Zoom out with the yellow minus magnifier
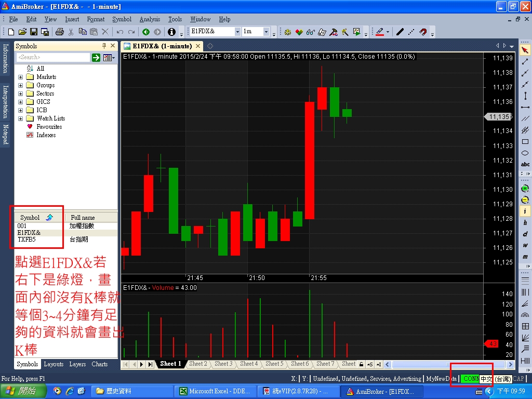532x399 pixels. [x=525, y=200]
